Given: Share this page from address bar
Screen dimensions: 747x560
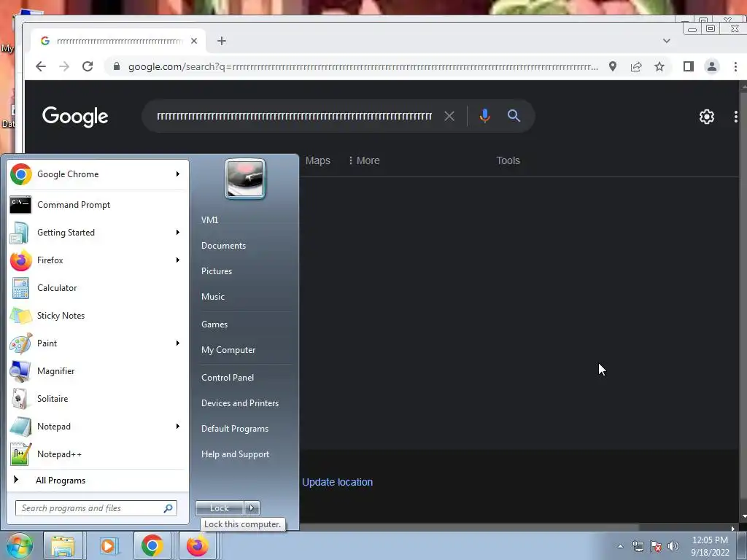Looking at the screenshot, I should point(636,66).
